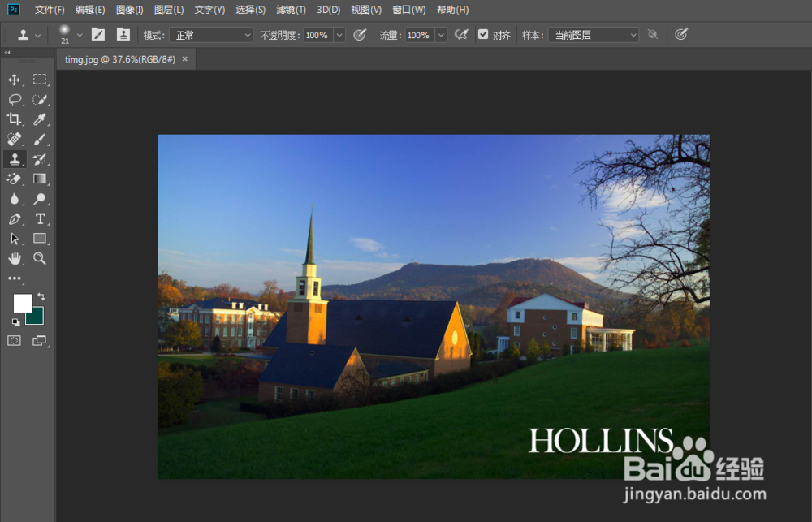Reset default foreground and background colors

(16, 322)
